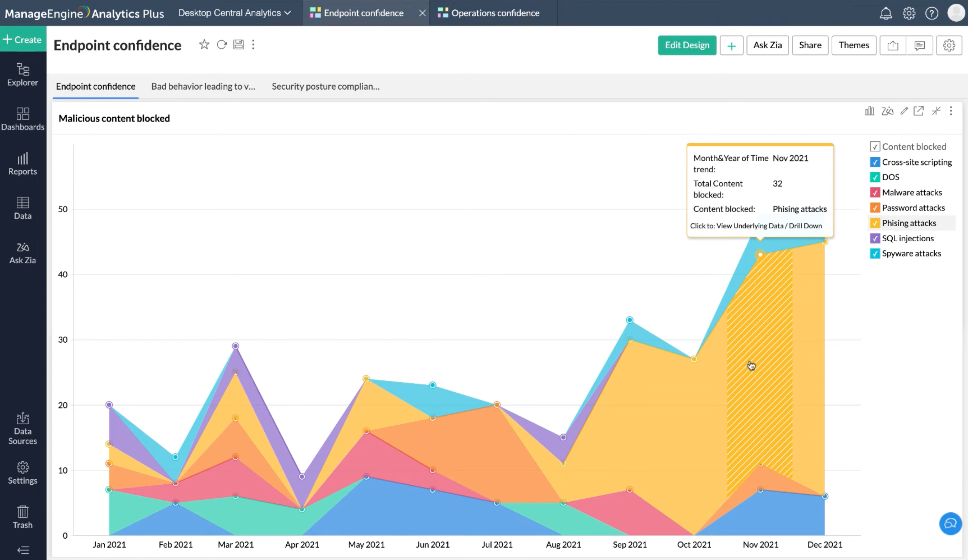Toggle the Malware attacks legend checkbox
Screen dimensions: 968x560
[x=875, y=192]
